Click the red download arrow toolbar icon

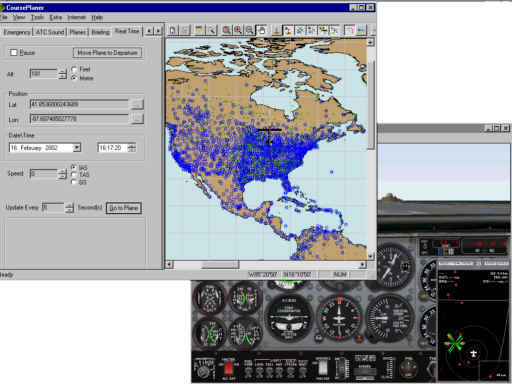tap(276, 30)
